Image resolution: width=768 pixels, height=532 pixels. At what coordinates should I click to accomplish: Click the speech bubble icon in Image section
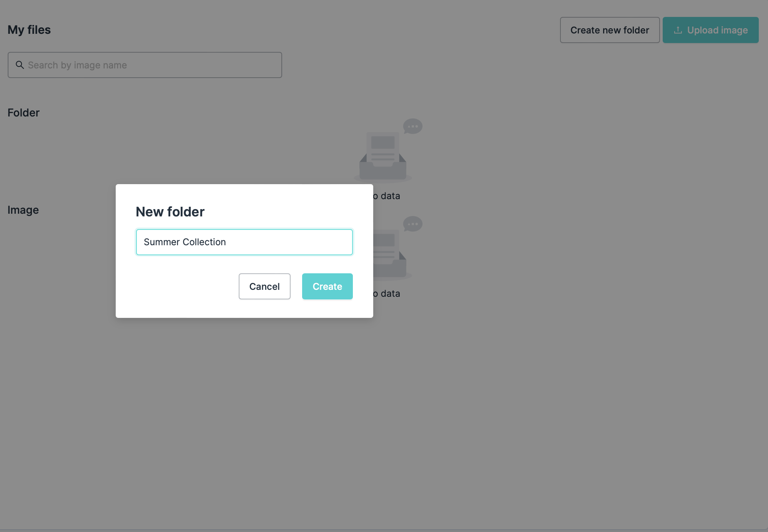click(413, 224)
